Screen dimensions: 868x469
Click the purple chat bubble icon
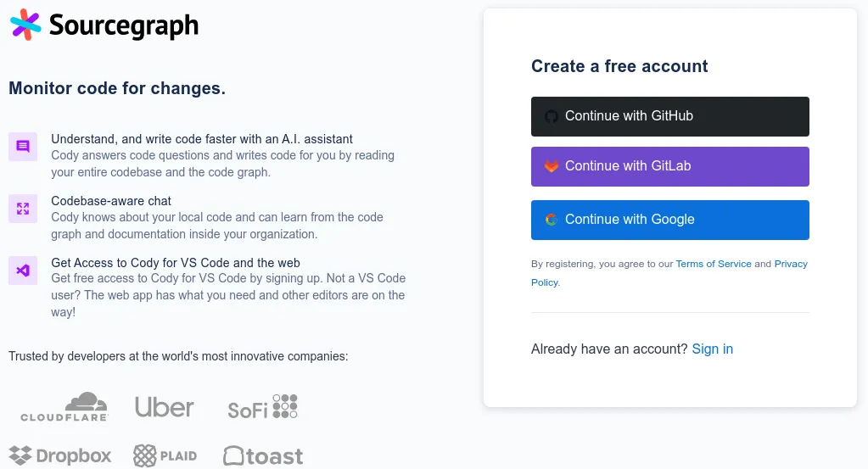click(x=23, y=147)
